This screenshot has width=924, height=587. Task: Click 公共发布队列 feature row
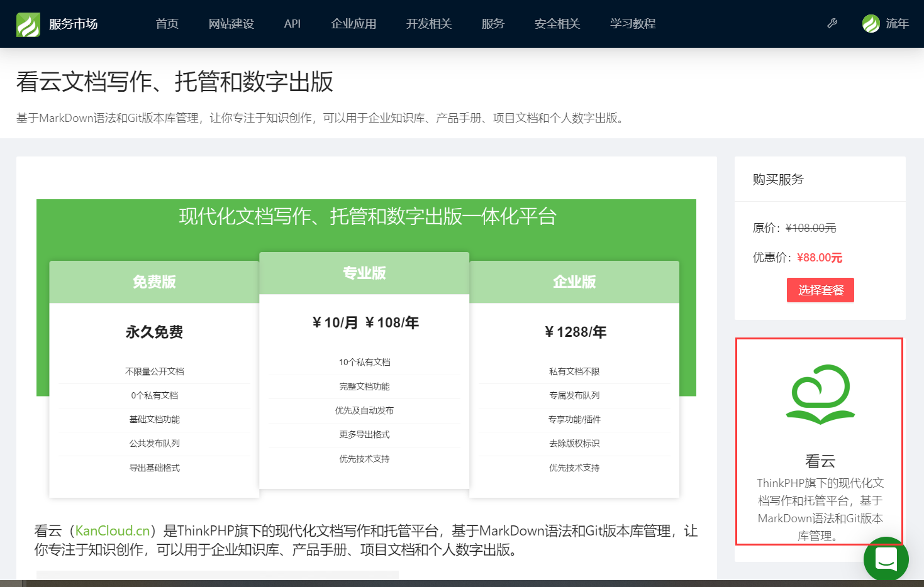(154, 443)
